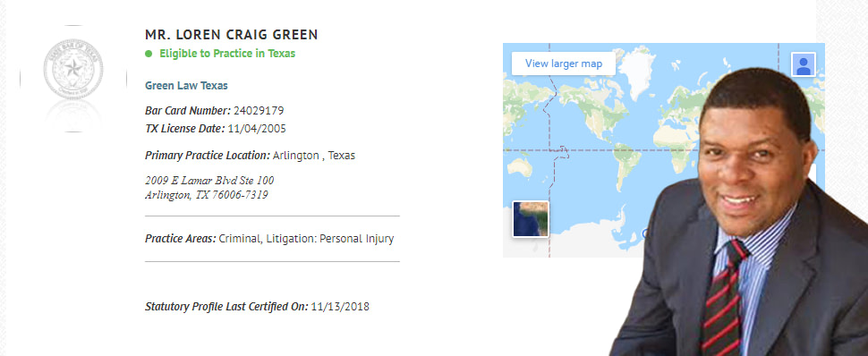868x356 pixels.
Task: Click the Arlington, Texas practice location
Action: [x=314, y=156]
